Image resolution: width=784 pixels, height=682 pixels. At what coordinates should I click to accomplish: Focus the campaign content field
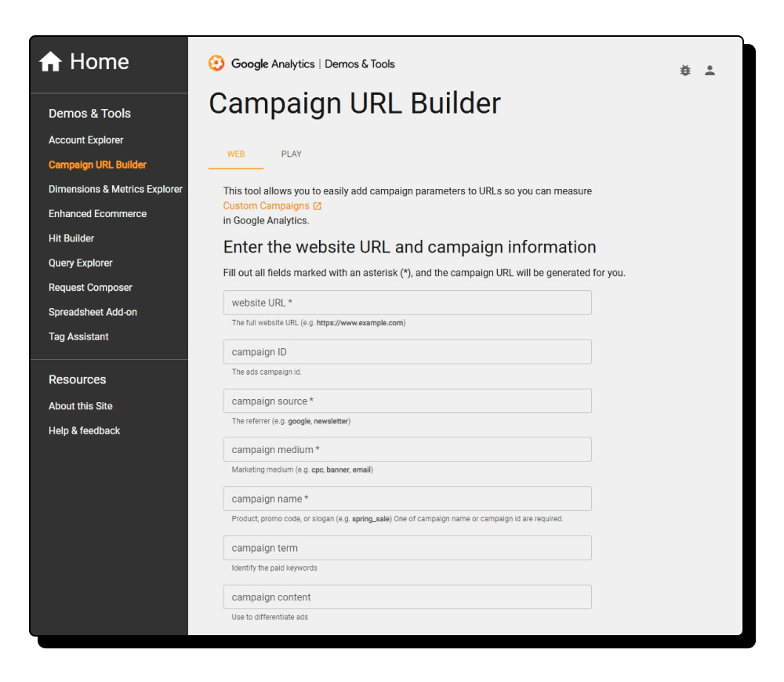click(408, 597)
